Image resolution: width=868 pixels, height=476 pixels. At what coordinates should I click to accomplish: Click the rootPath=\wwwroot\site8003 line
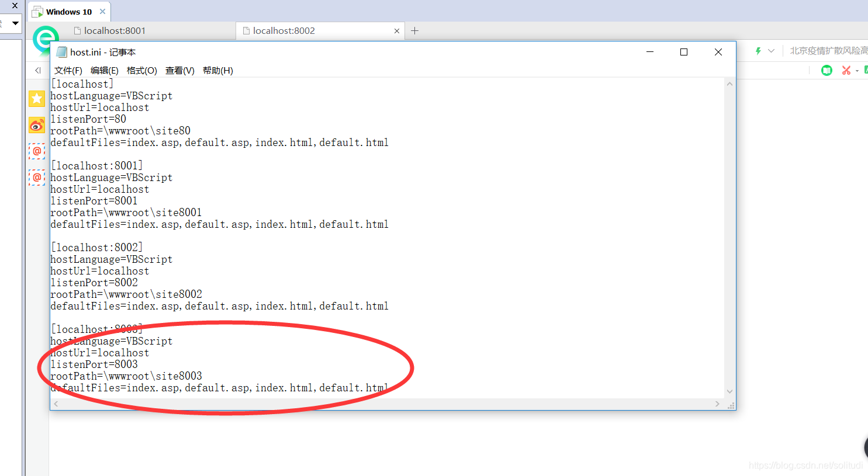126,376
